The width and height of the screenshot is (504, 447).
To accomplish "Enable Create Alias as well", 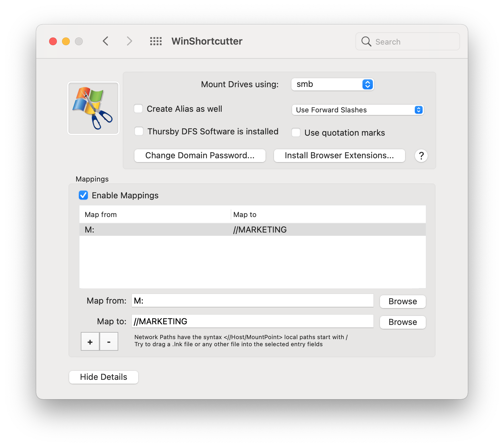I will tap(138, 109).
